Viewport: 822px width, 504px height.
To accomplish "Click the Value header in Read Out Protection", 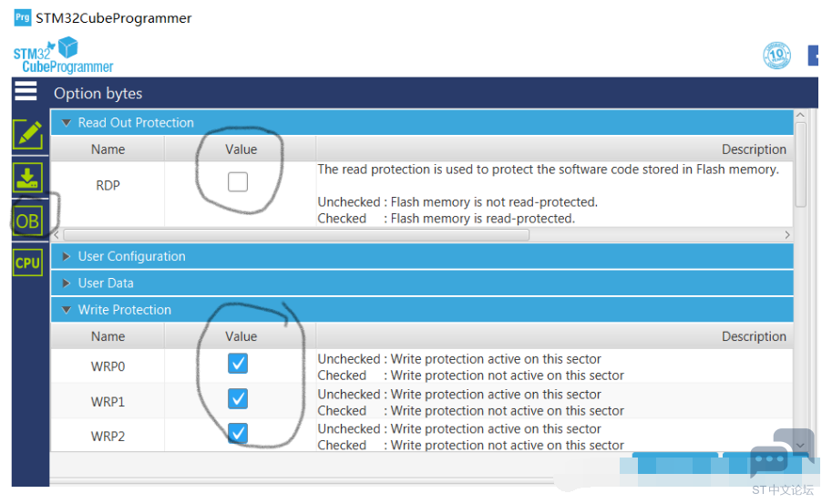I will [241, 149].
